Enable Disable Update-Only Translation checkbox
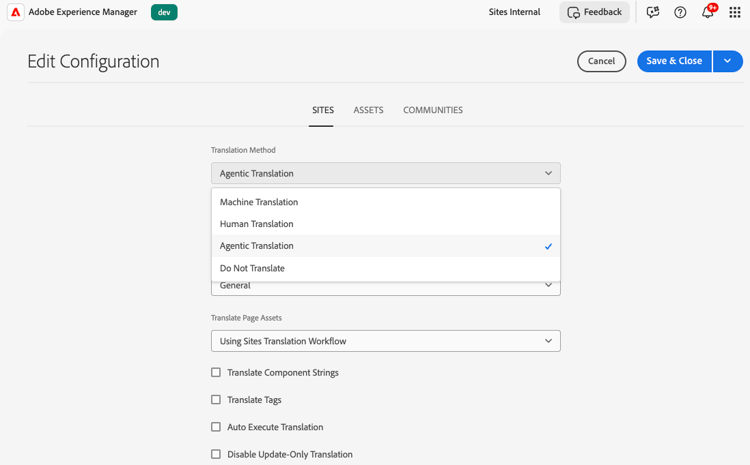 (x=216, y=454)
